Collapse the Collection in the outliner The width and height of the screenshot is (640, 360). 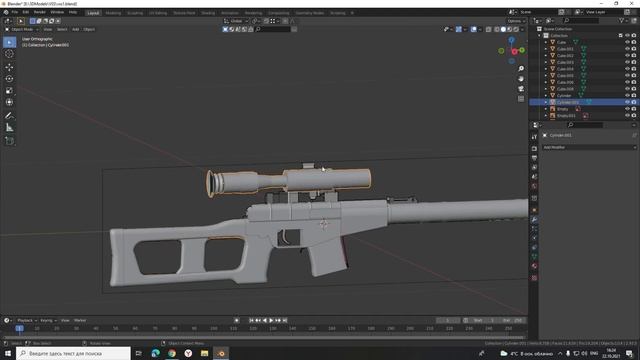[540, 36]
